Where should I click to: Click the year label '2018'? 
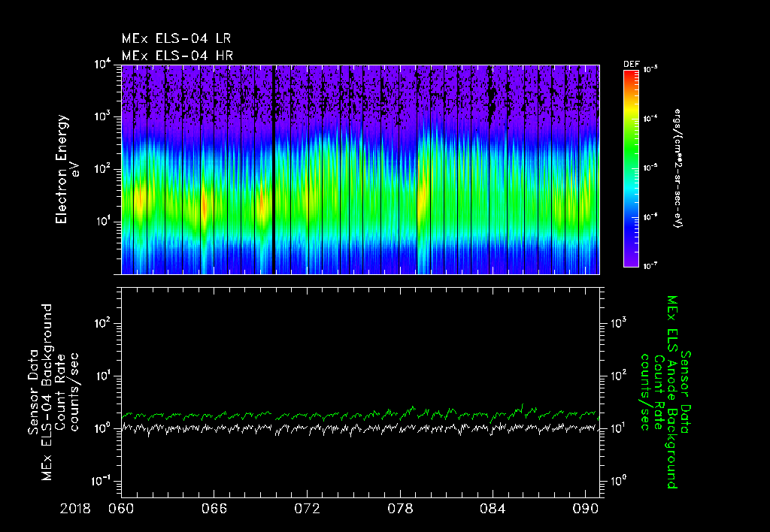(x=75, y=509)
